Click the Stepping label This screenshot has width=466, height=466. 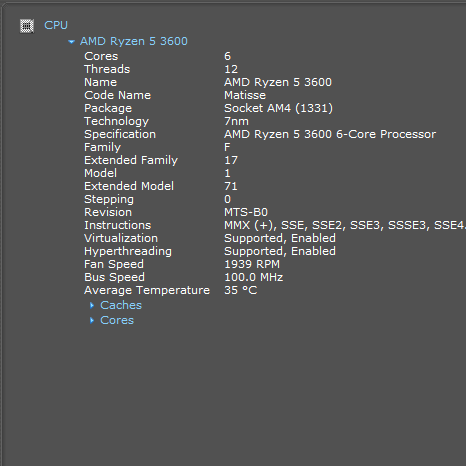(109, 199)
